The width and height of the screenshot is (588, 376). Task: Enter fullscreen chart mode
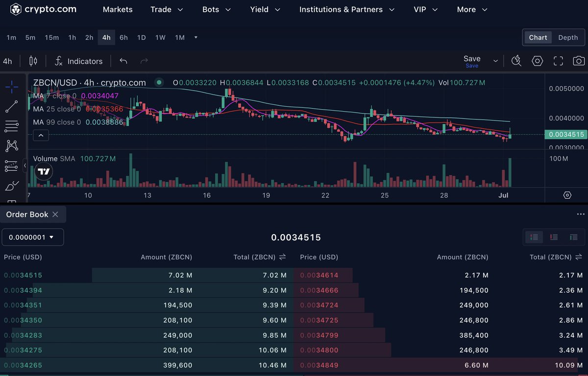point(558,61)
